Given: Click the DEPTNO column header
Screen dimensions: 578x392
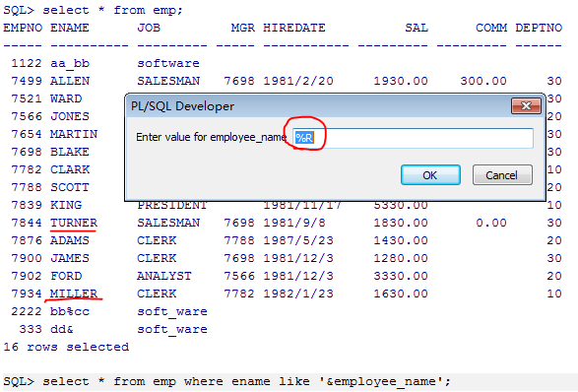Looking at the screenshot, I should tap(539, 28).
